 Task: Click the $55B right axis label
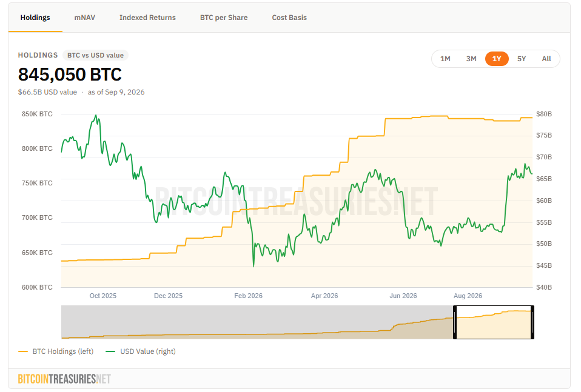click(544, 222)
